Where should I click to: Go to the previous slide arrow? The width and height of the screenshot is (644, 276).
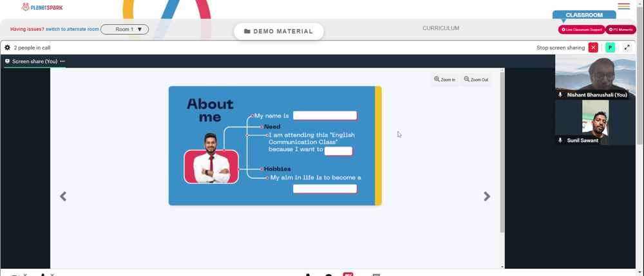63,196
